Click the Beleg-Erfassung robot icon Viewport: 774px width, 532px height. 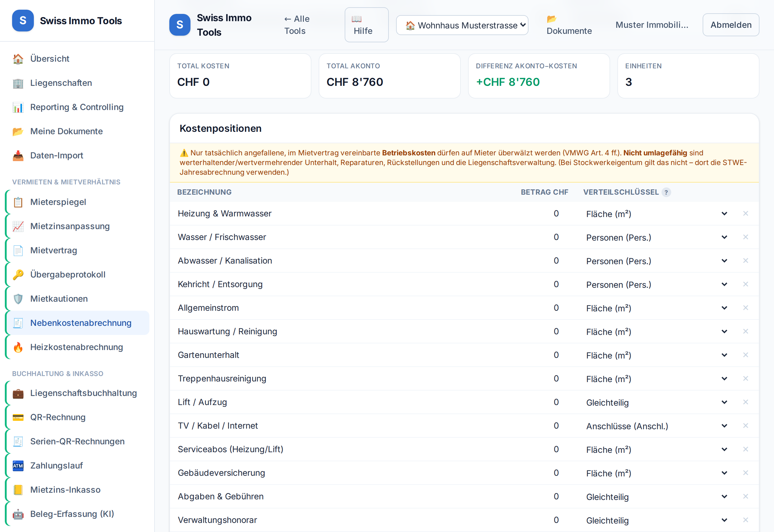18,514
